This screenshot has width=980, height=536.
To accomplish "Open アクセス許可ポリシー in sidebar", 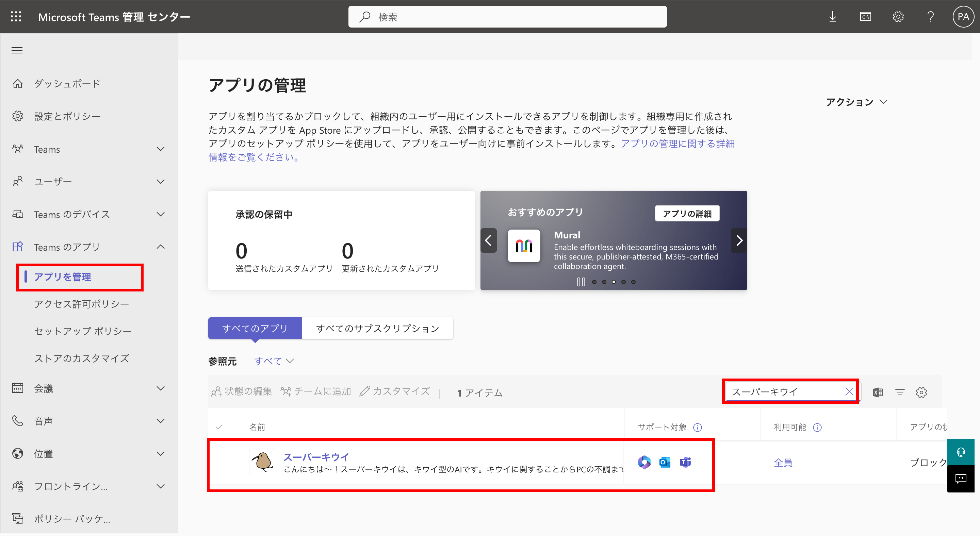I will point(82,304).
